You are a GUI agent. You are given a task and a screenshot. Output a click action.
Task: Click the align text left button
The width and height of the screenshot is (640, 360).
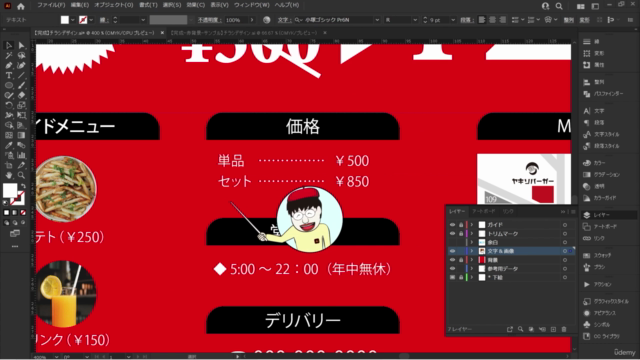[482, 20]
